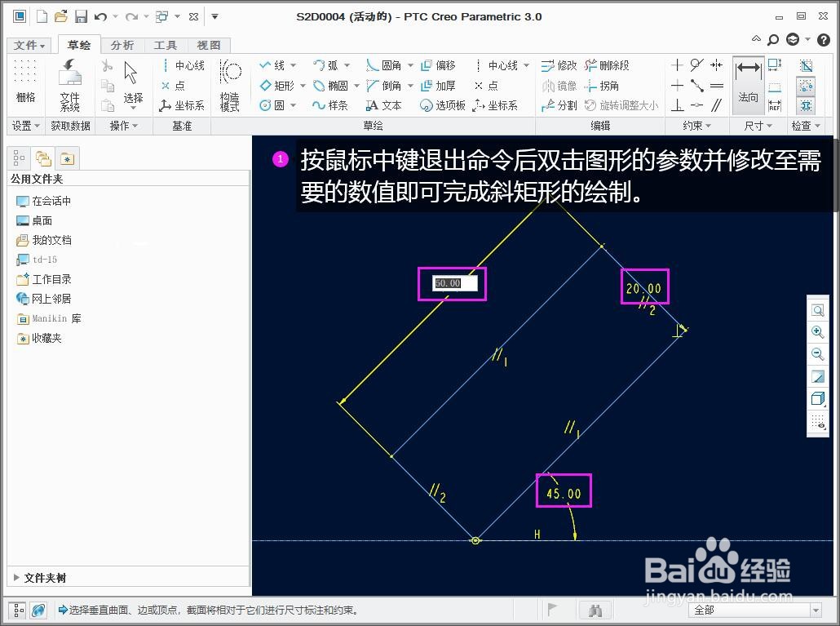The image size is (840, 626).
Task: Click the 栅格 grid button
Action: (25, 81)
